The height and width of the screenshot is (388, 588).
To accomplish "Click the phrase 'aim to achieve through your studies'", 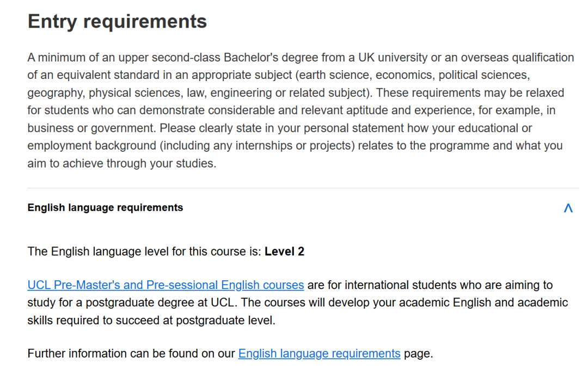I will pos(122,163).
